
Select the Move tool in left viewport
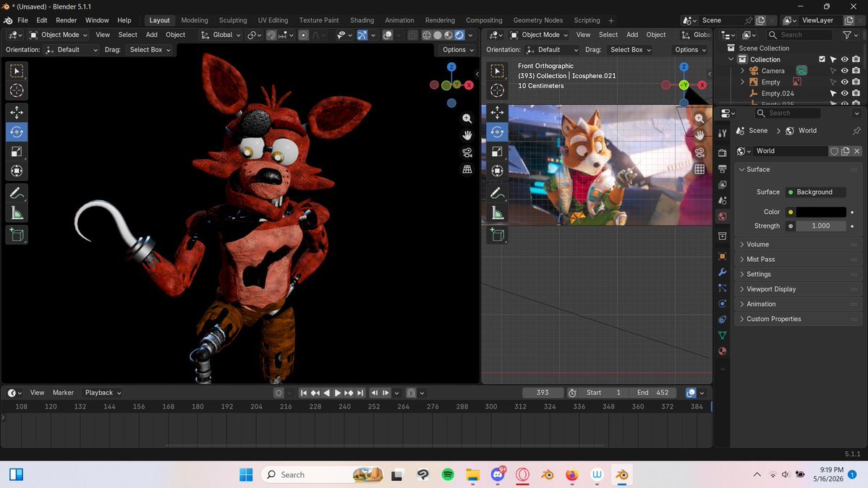click(17, 112)
